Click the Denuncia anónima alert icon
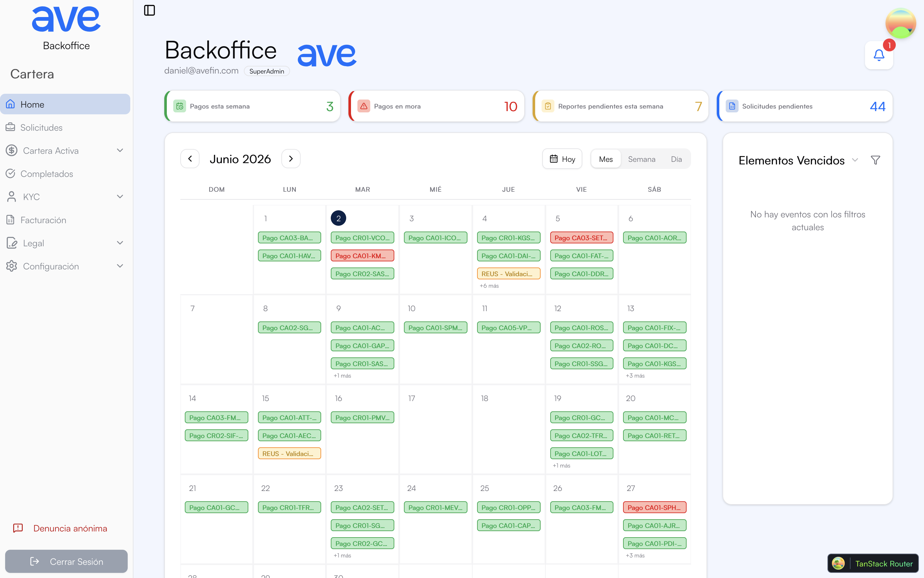 coord(18,528)
